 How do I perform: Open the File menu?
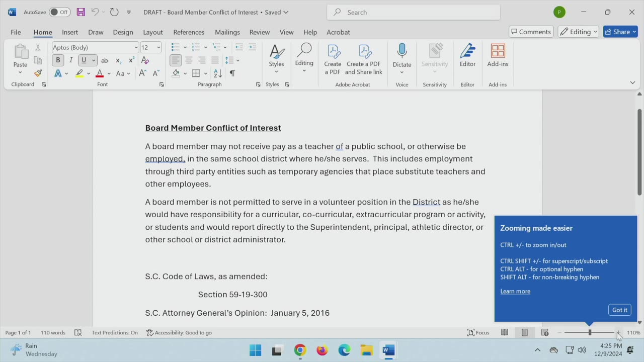coord(16,32)
